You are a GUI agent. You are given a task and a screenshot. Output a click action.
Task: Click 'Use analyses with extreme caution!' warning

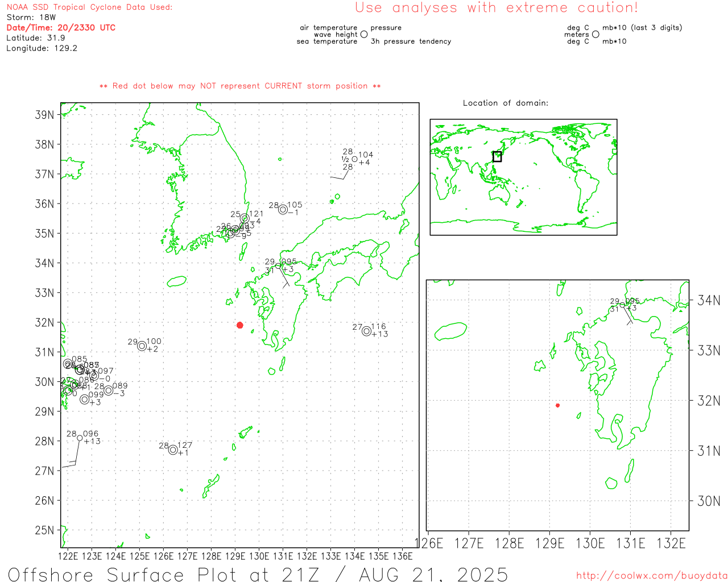coord(497,7)
